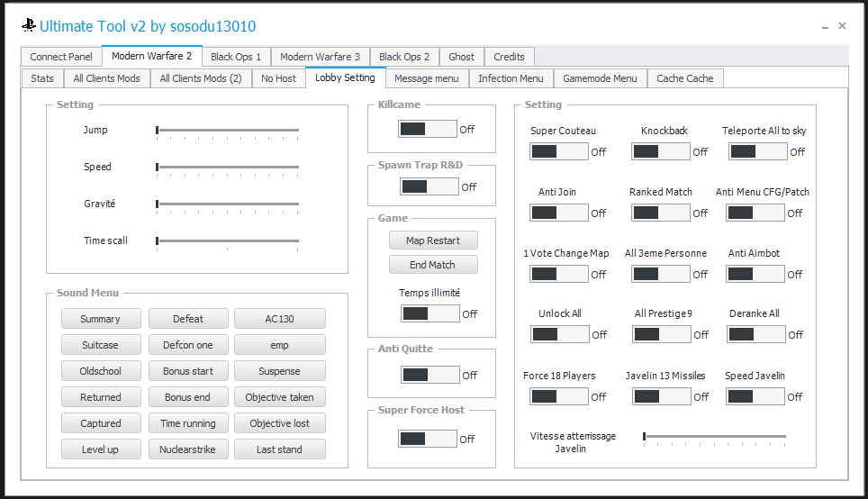Toggle the Javelin 13 Missiles switch
Image resolution: width=868 pixels, height=499 pixels.
point(662,396)
